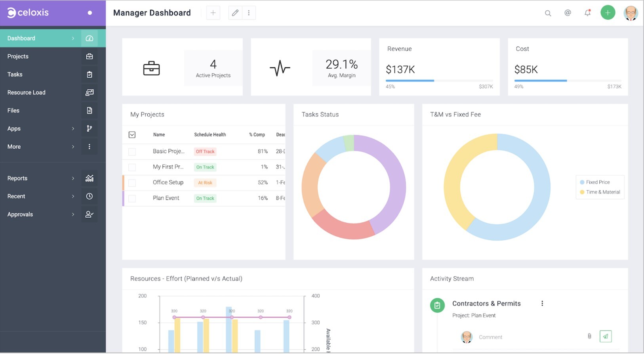Click the Fixed Price legend swatch
Viewport: 644px width, 354px height.
pos(582,182)
